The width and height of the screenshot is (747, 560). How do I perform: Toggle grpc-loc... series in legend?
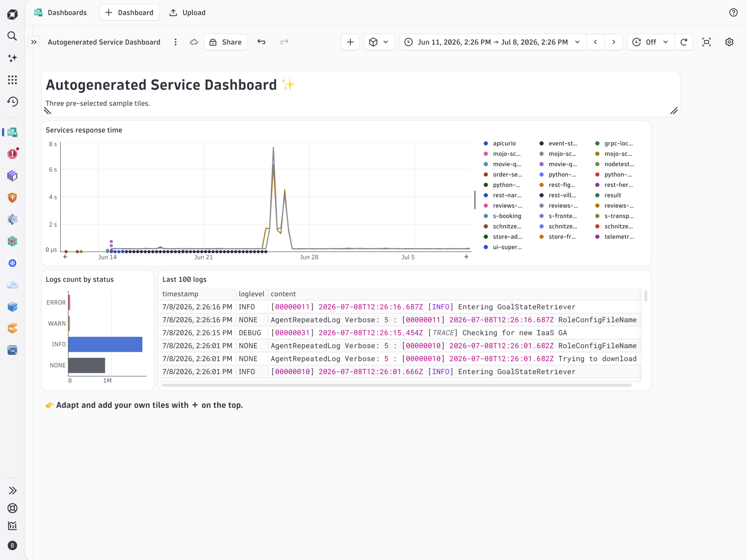615,143
